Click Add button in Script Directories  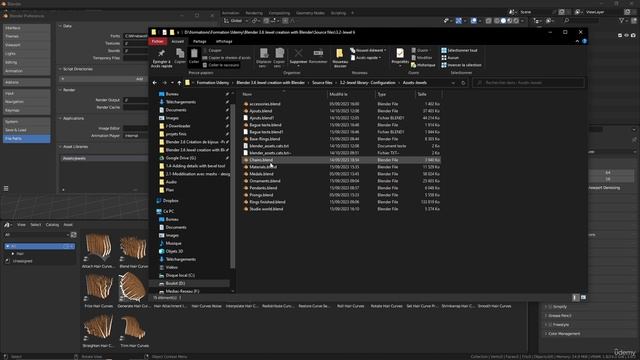click(x=104, y=79)
